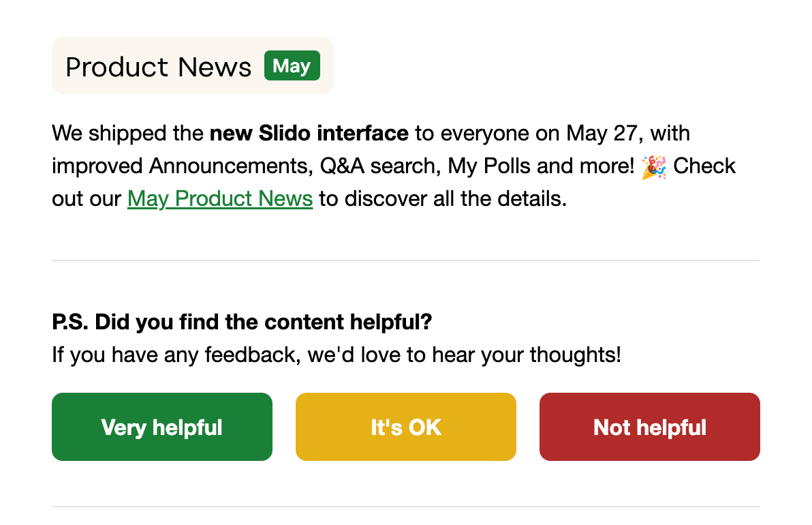812x525 pixels.
Task: Click the feedback question heading
Action: point(241,321)
